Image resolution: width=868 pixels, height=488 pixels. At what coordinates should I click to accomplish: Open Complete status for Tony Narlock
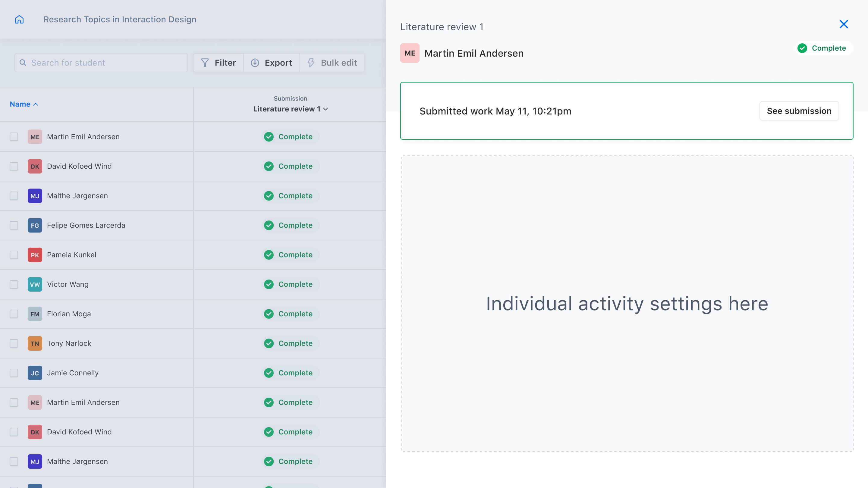tap(291, 343)
